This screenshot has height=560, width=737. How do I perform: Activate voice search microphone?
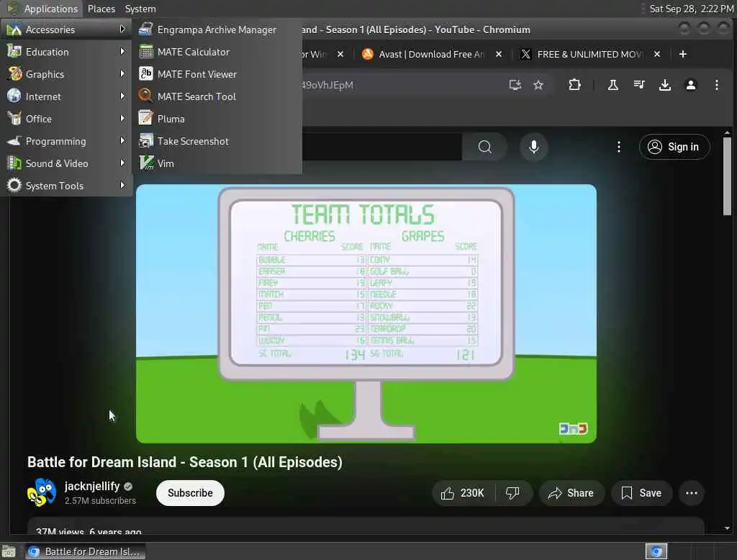(x=534, y=147)
